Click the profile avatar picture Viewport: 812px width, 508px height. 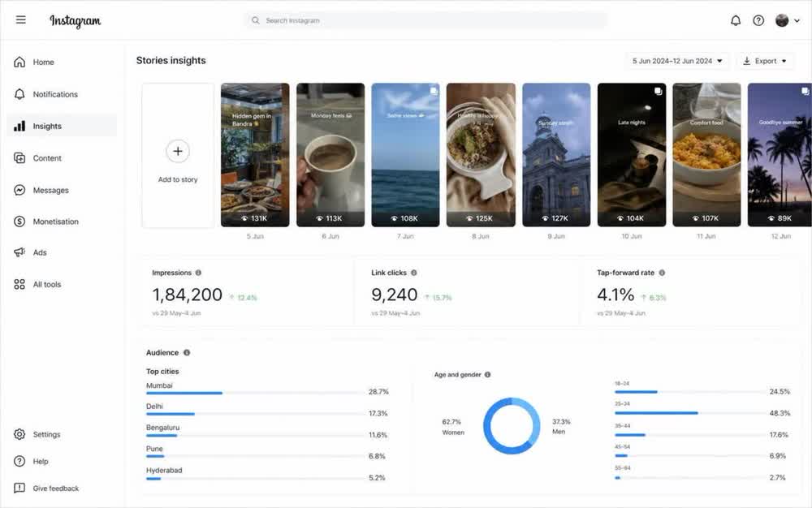pyautogui.click(x=782, y=20)
